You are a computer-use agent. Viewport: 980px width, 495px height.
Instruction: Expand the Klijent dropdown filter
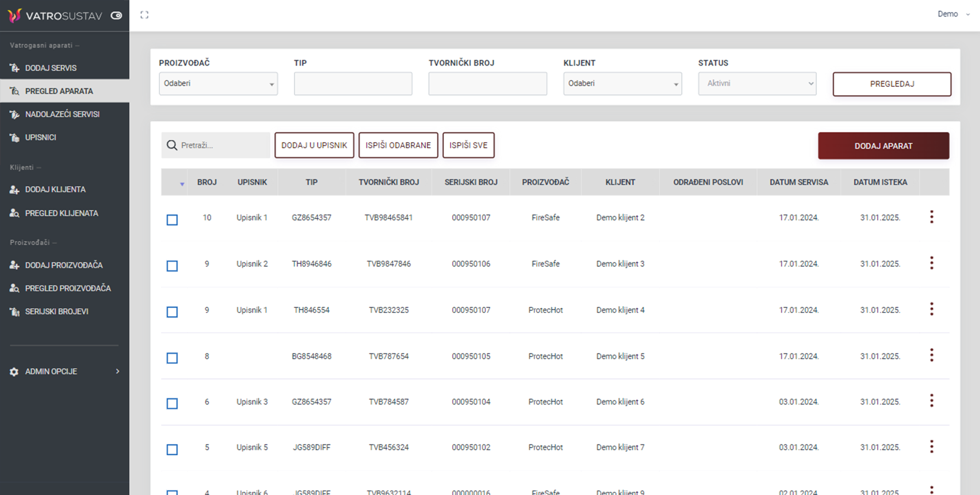point(622,84)
